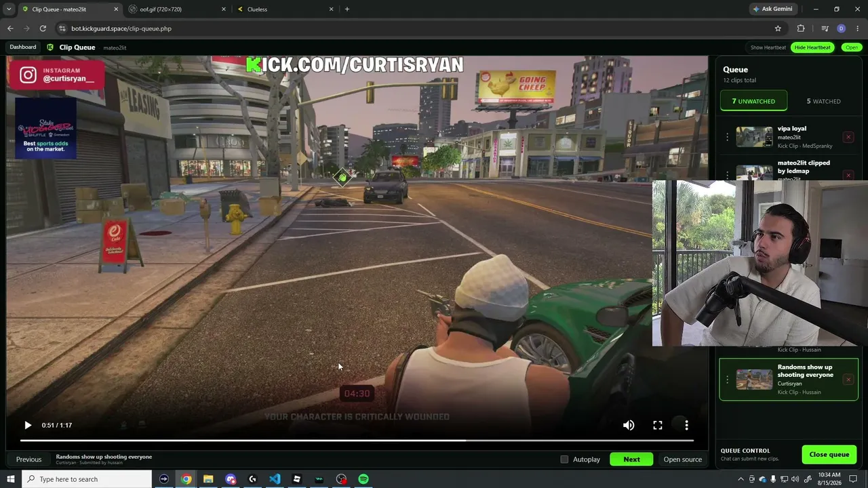Screen dimensions: 868x488
Task: Open source of the current clip
Action: tap(682, 460)
